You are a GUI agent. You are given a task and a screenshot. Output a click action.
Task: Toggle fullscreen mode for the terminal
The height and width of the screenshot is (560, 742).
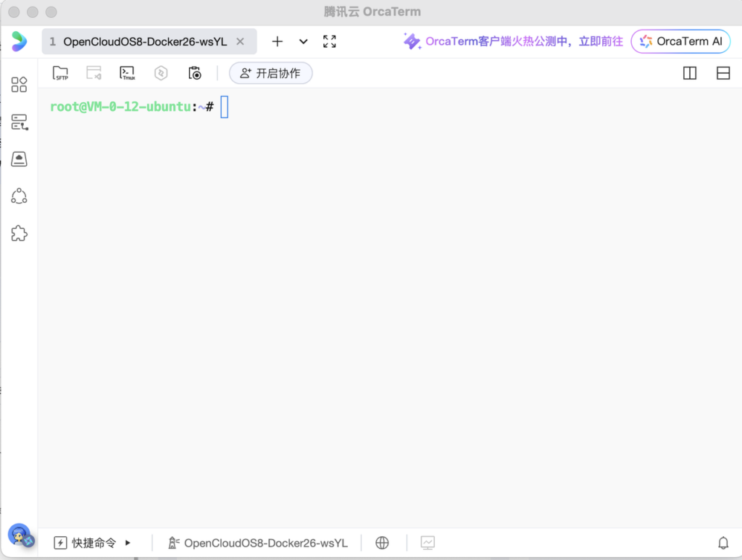[x=330, y=41]
